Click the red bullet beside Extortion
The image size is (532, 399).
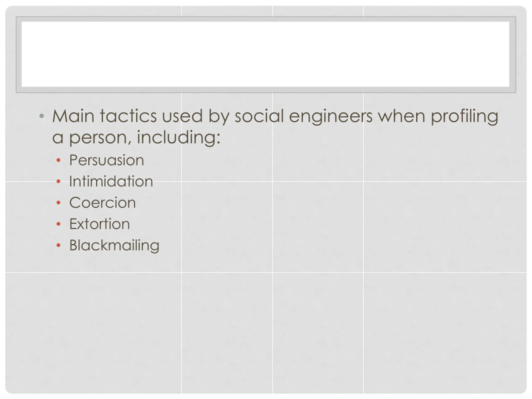58,224
